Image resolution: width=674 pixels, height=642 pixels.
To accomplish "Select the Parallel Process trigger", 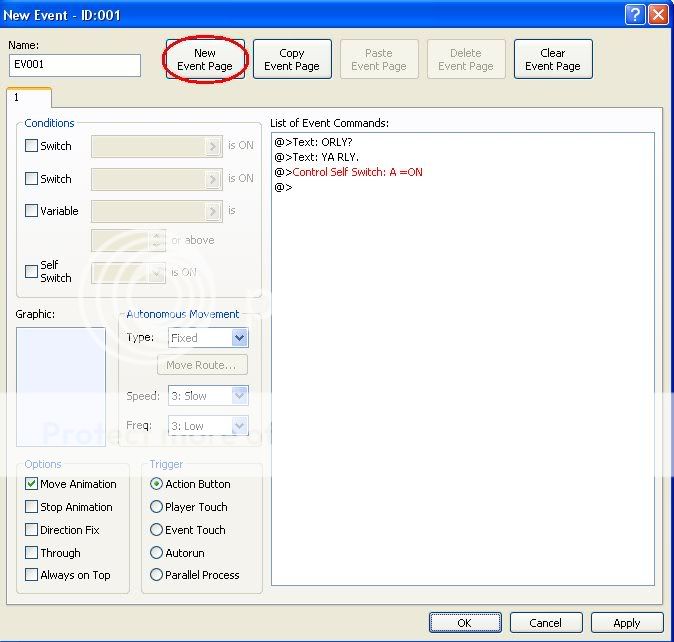I will 156,575.
